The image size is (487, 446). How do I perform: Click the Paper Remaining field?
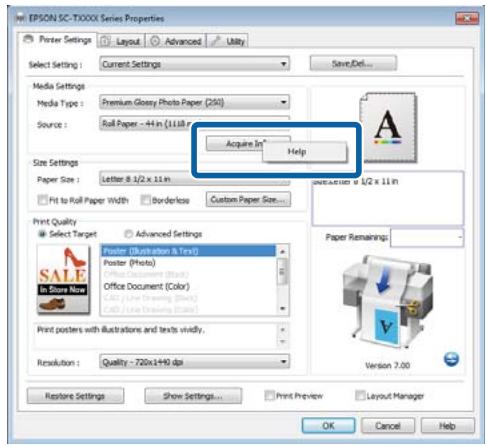[x=427, y=238]
